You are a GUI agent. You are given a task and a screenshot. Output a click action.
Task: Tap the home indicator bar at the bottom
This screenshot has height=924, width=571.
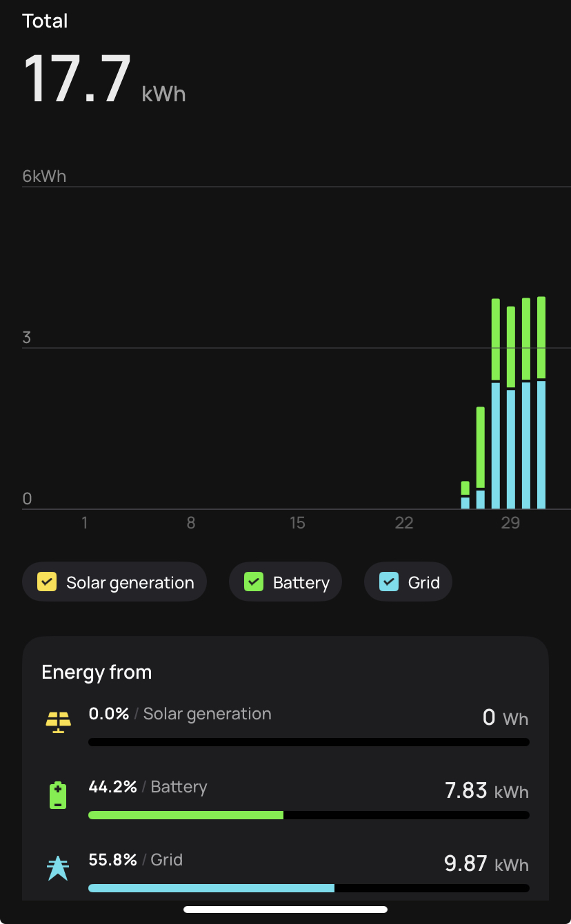tap(285, 910)
